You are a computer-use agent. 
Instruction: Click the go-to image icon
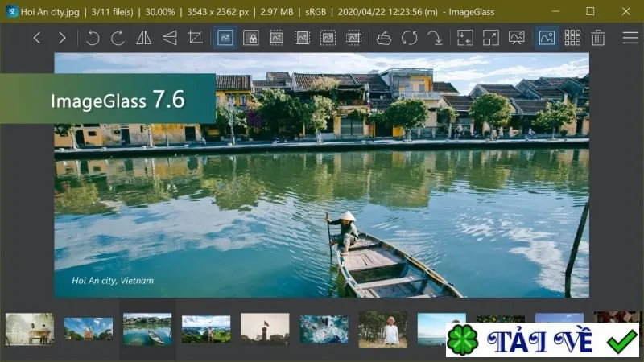click(x=435, y=38)
